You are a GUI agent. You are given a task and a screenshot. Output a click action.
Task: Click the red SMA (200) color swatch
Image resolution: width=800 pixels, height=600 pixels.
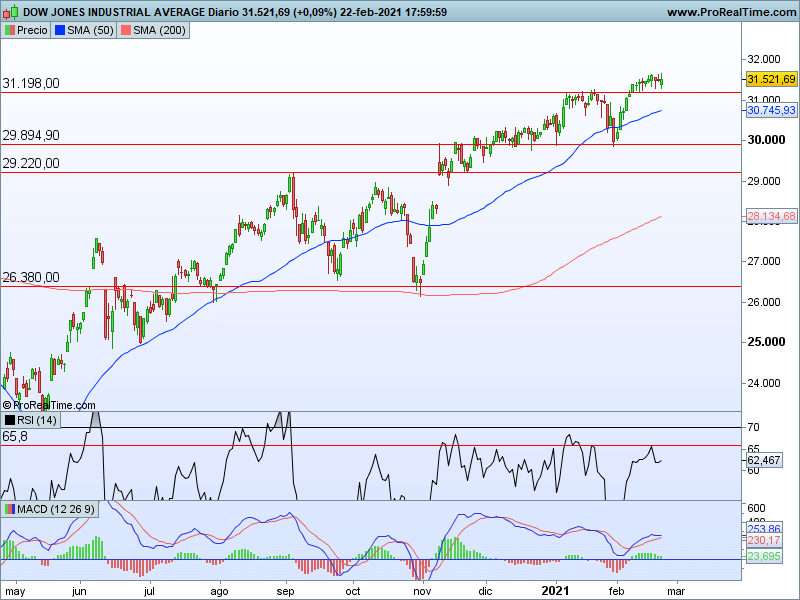[x=126, y=31]
